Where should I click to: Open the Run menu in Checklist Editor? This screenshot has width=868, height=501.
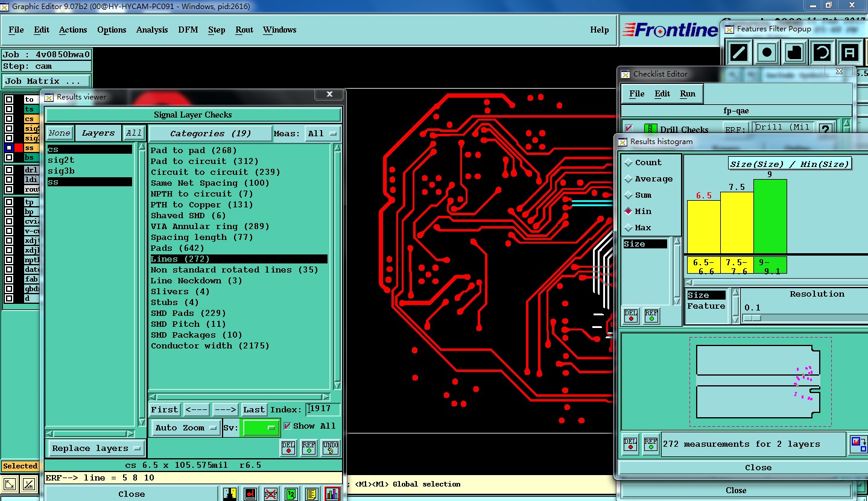click(x=688, y=93)
